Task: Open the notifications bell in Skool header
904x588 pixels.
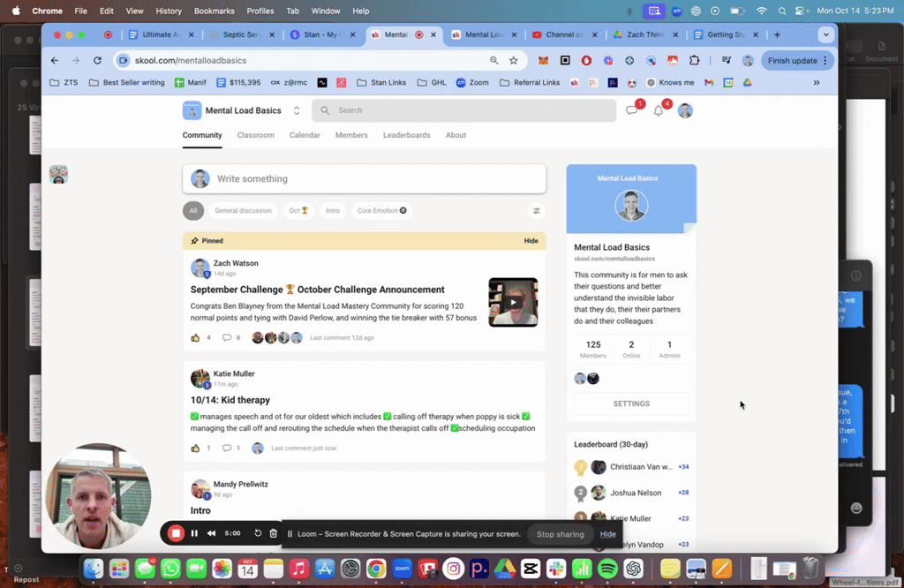Action: pos(659,110)
